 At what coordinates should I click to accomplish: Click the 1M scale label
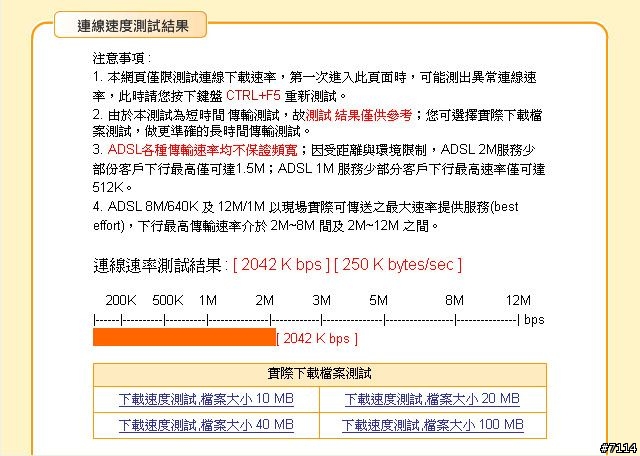(x=207, y=301)
